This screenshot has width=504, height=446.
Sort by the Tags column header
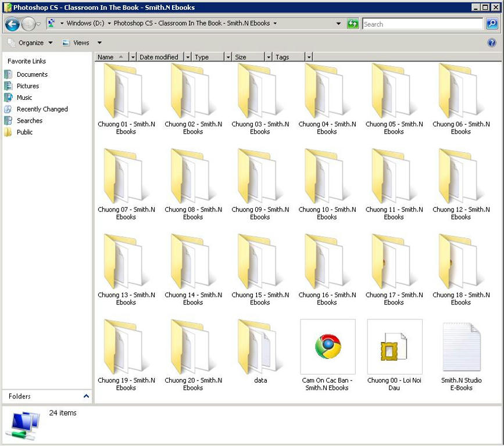pos(289,57)
